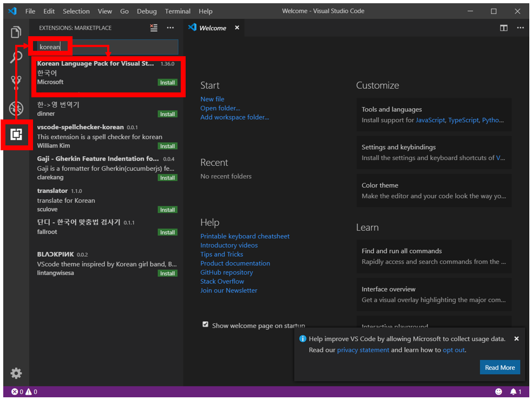Click JavaScript language support link
Image resolution: width=532 pixels, height=400 pixels.
(x=430, y=120)
